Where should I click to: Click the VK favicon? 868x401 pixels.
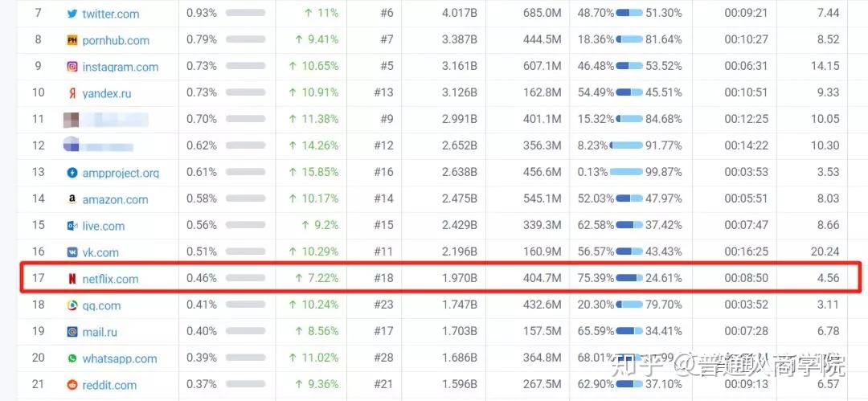click(x=72, y=252)
